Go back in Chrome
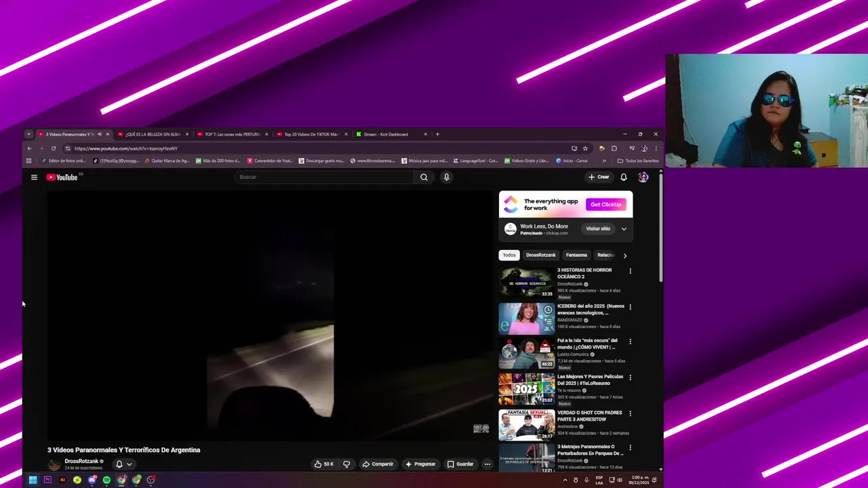This screenshot has height=488, width=868. (x=29, y=148)
